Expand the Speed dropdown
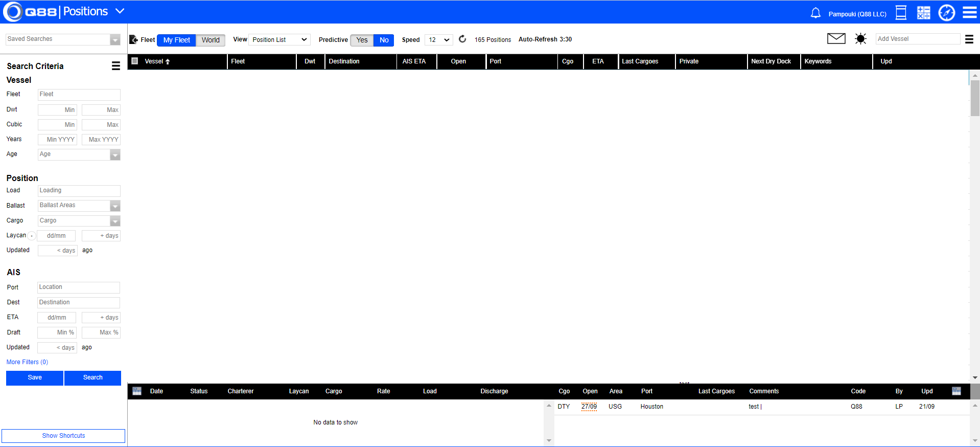The height and width of the screenshot is (447, 980). tap(438, 40)
